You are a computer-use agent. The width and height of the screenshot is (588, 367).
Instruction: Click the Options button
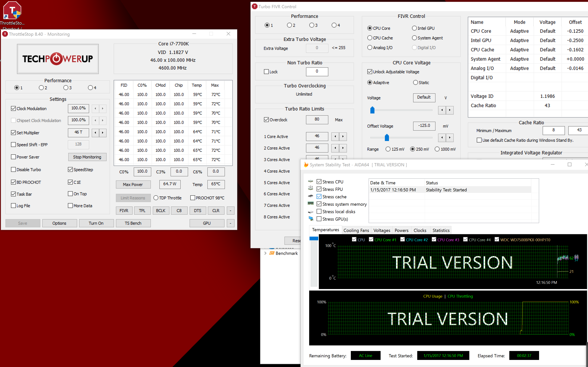pos(60,223)
